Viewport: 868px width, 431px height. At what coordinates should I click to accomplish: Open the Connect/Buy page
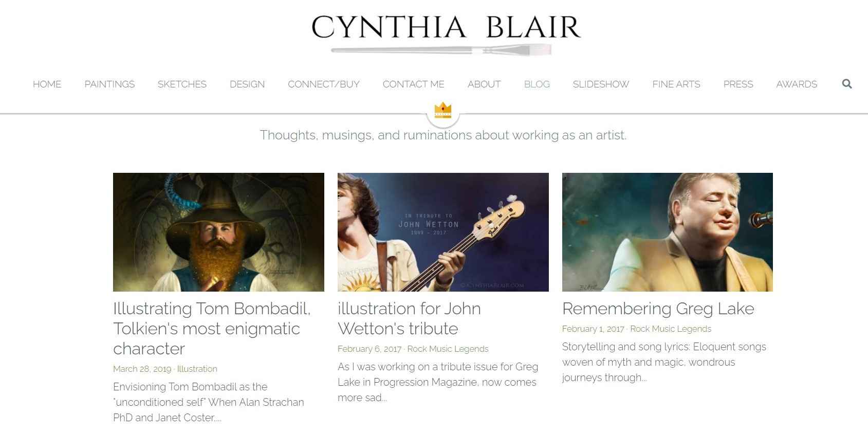(x=324, y=84)
